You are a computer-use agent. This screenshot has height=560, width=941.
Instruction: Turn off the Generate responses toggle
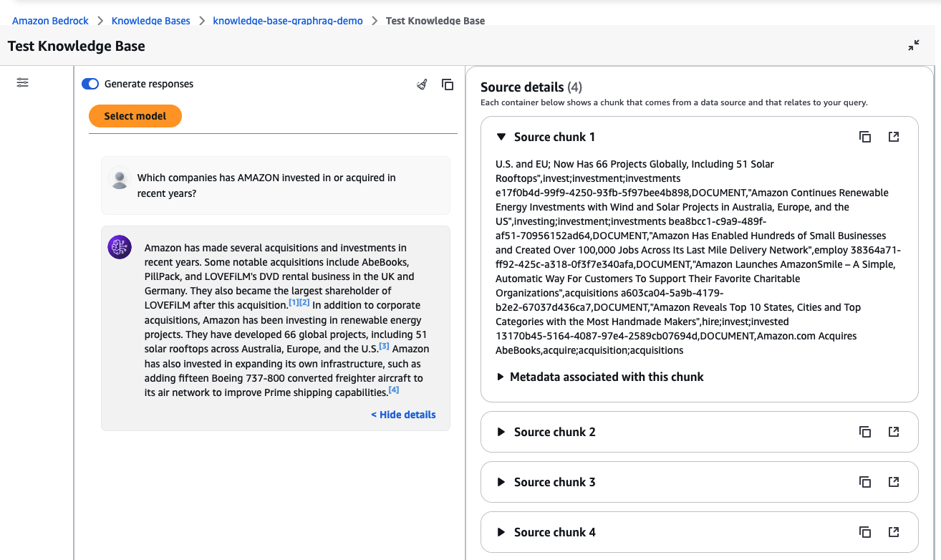click(x=90, y=84)
